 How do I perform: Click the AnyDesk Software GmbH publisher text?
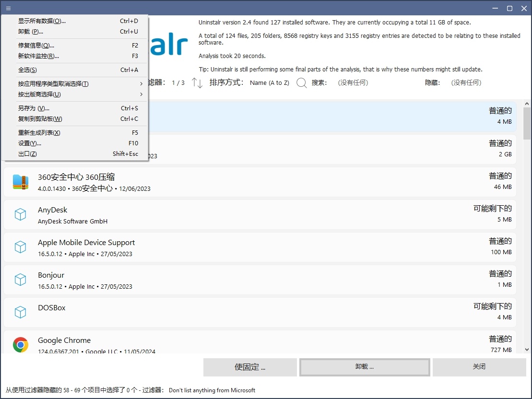(x=72, y=222)
